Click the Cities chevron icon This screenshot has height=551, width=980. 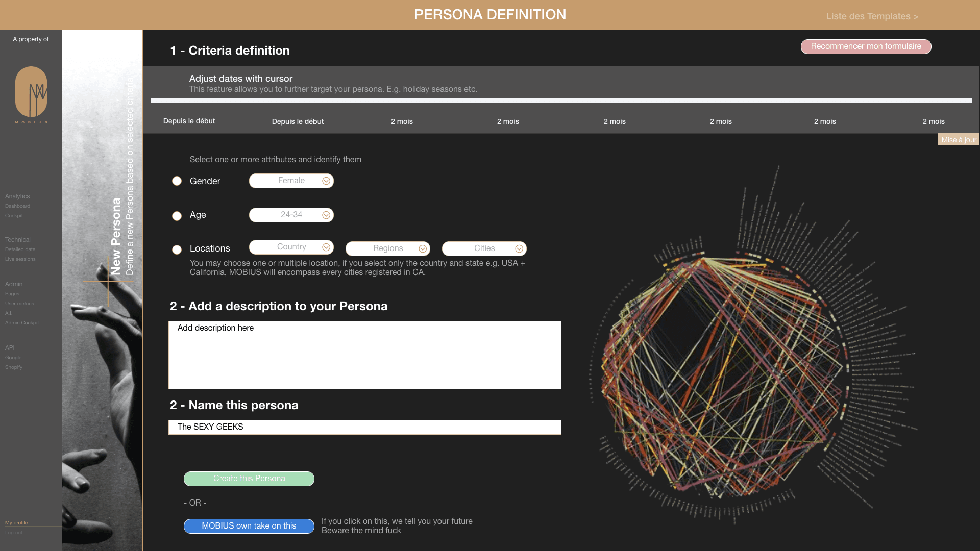click(x=519, y=249)
